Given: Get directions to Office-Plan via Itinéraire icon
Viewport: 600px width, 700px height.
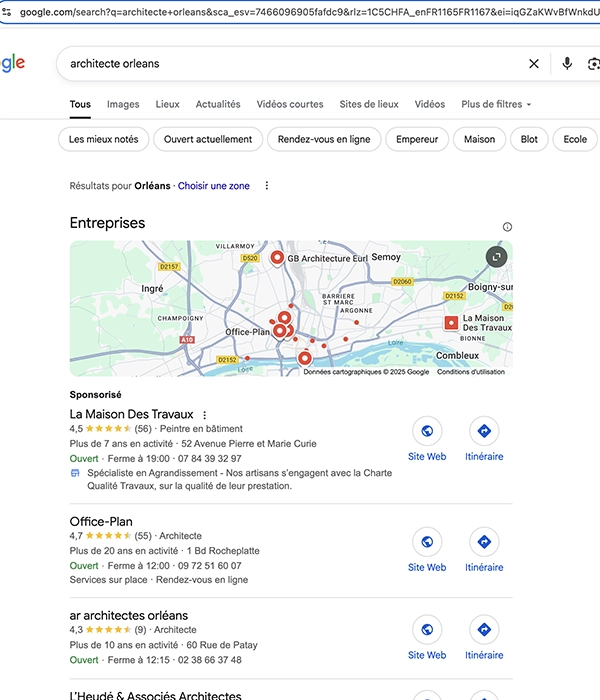Looking at the screenshot, I should pyautogui.click(x=484, y=542).
